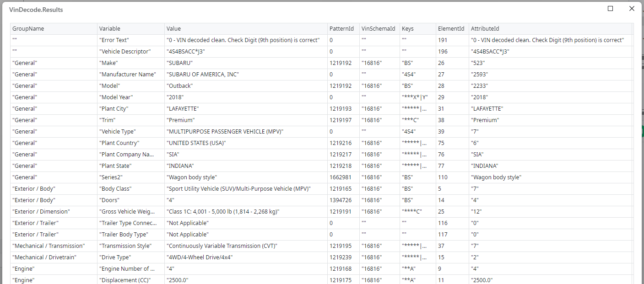Image resolution: width=644 pixels, height=284 pixels.
Task: Click the "LAFAYETTE" cell in Value column
Action: tap(183, 109)
